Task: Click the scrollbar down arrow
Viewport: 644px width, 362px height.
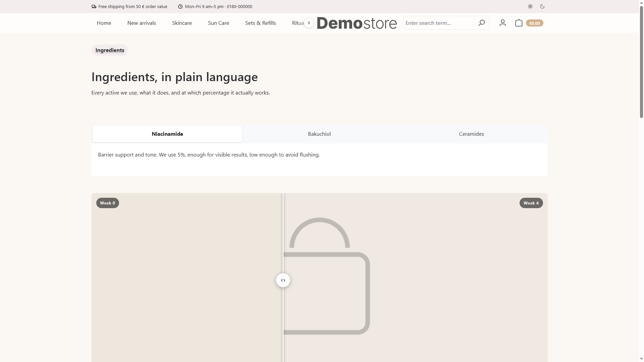Action: tap(641, 359)
